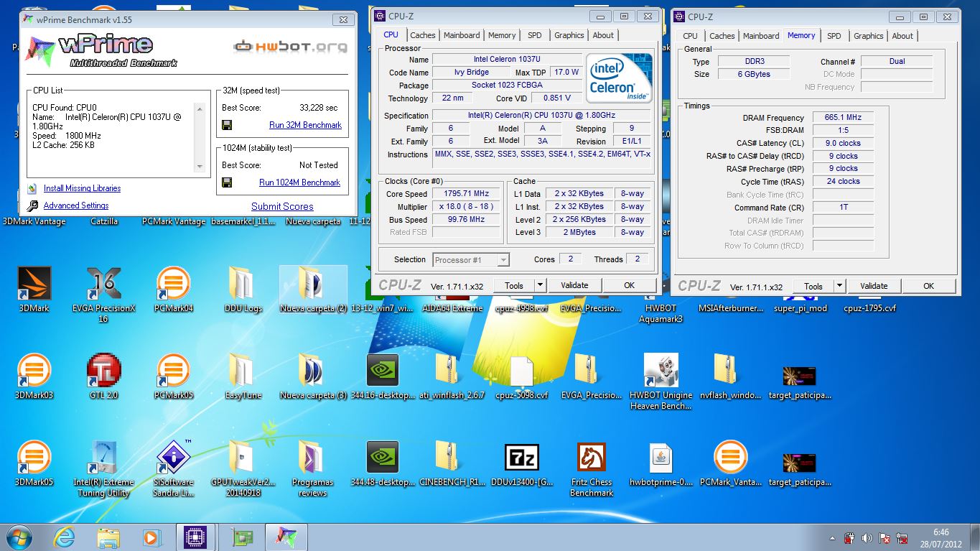The width and height of the screenshot is (980, 551).
Task: Select Nueva carpeta (2) folder
Action: (x=313, y=290)
